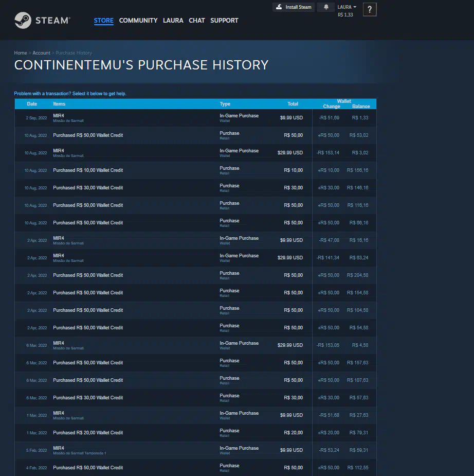Select the 4 Feb R$ 50,00 Wallet Credit row
The width and height of the screenshot is (474, 476).
click(195, 468)
